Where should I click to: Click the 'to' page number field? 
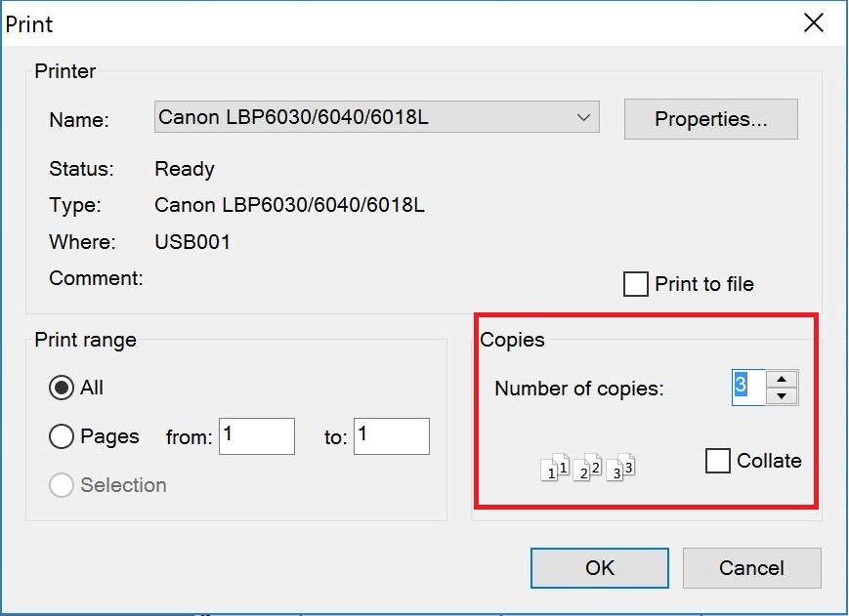391,436
